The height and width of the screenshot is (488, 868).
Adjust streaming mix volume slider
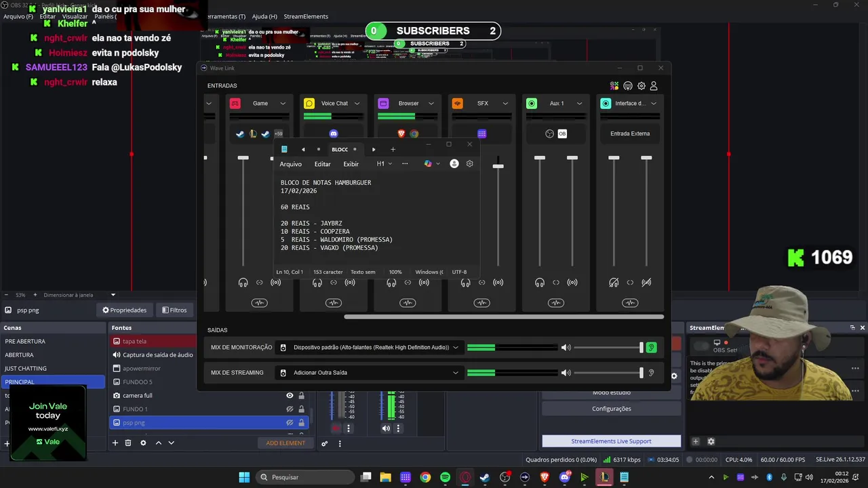[x=641, y=373]
